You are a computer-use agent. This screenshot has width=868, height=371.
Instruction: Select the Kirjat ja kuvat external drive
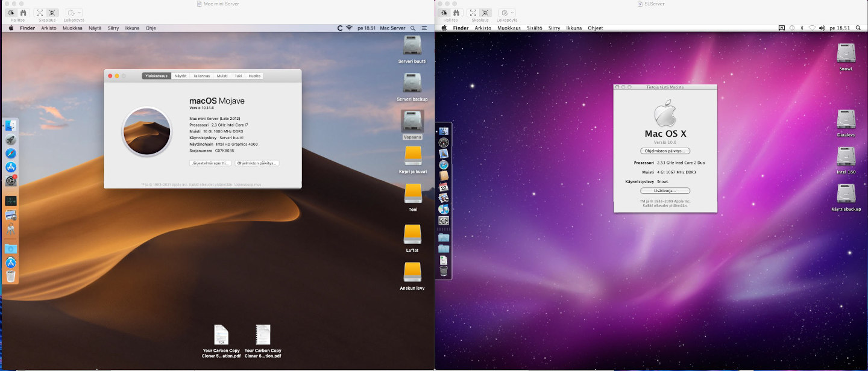[x=413, y=156]
